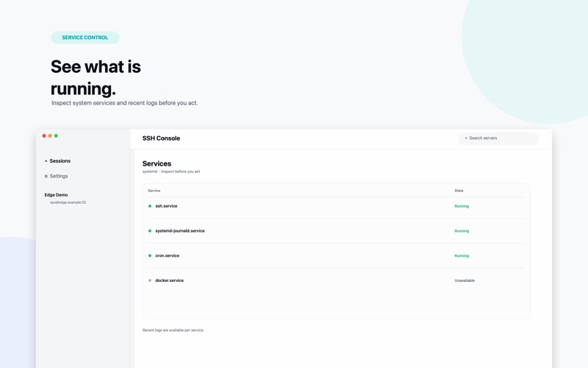This screenshot has width=588, height=368.
Task: Click the green status dot for cron.service
Action: [x=150, y=255]
